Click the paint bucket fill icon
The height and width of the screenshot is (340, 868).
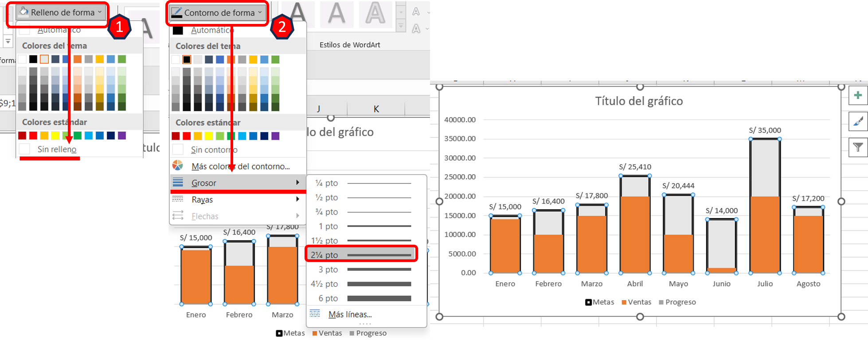coord(23,12)
